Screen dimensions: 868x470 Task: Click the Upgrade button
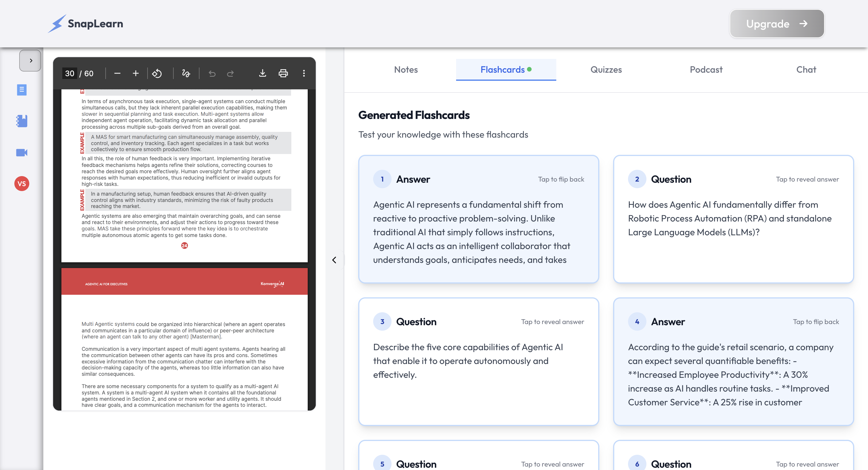pos(777,24)
